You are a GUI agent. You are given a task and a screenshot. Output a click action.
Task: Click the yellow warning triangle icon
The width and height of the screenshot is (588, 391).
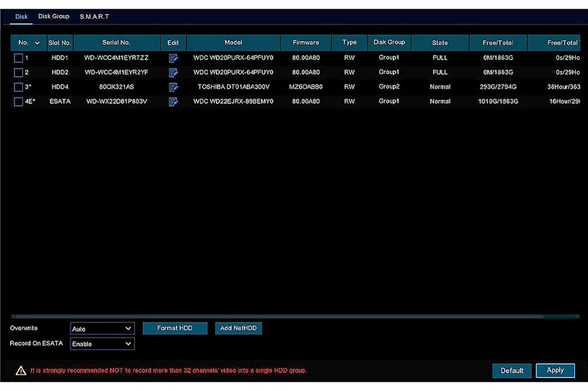pyautogui.click(x=21, y=370)
